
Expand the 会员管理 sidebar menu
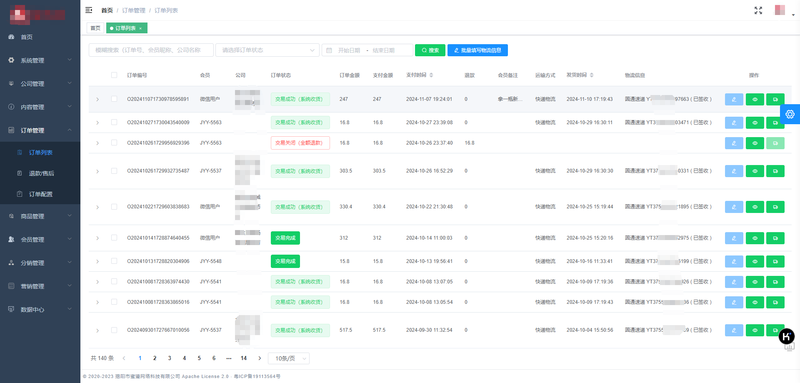click(x=40, y=240)
